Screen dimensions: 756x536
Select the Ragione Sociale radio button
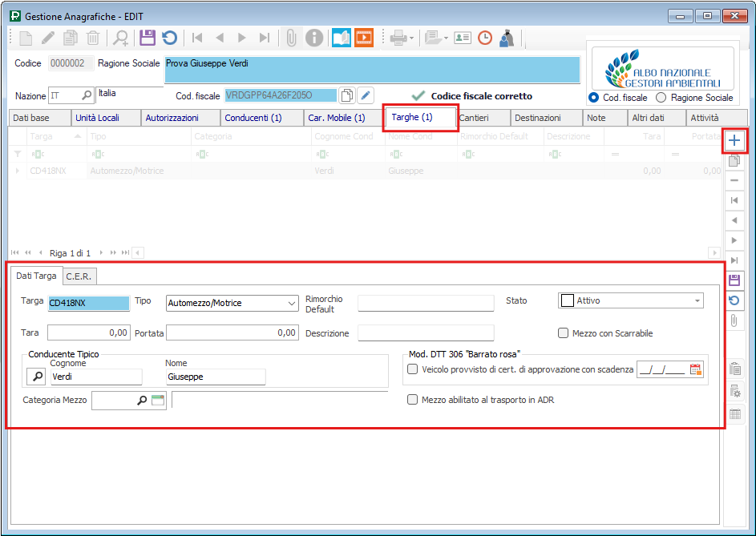(x=661, y=98)
